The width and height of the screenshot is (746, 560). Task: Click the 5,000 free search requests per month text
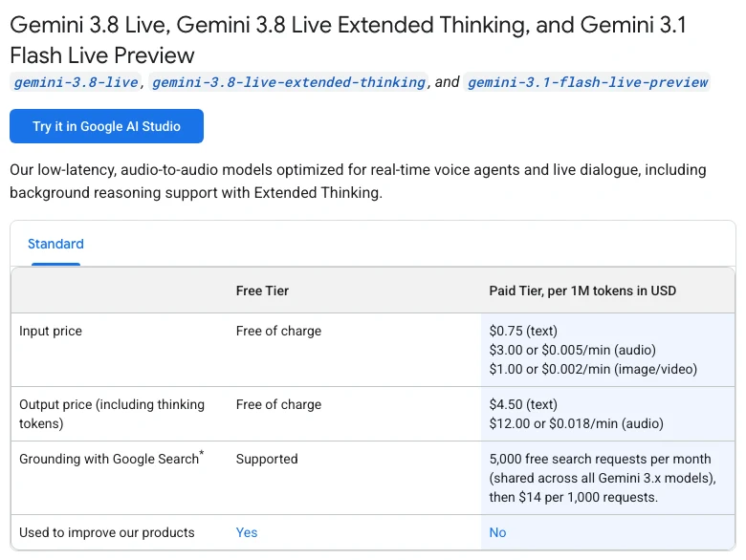[600, 459]
